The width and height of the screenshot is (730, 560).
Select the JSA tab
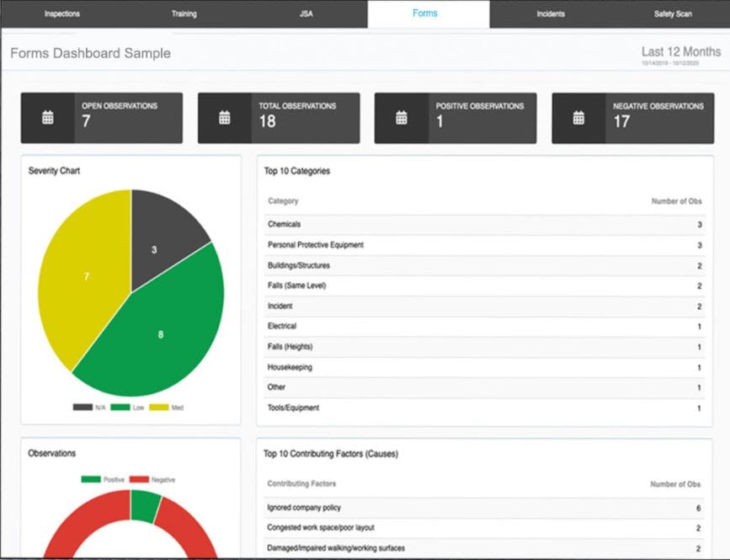click(x=306, y=13)
